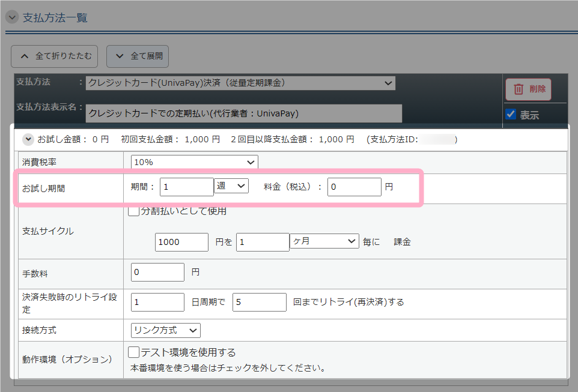
Task: Click the 本番環境を使う場合は note text
Action: click(x=228, y=368)
